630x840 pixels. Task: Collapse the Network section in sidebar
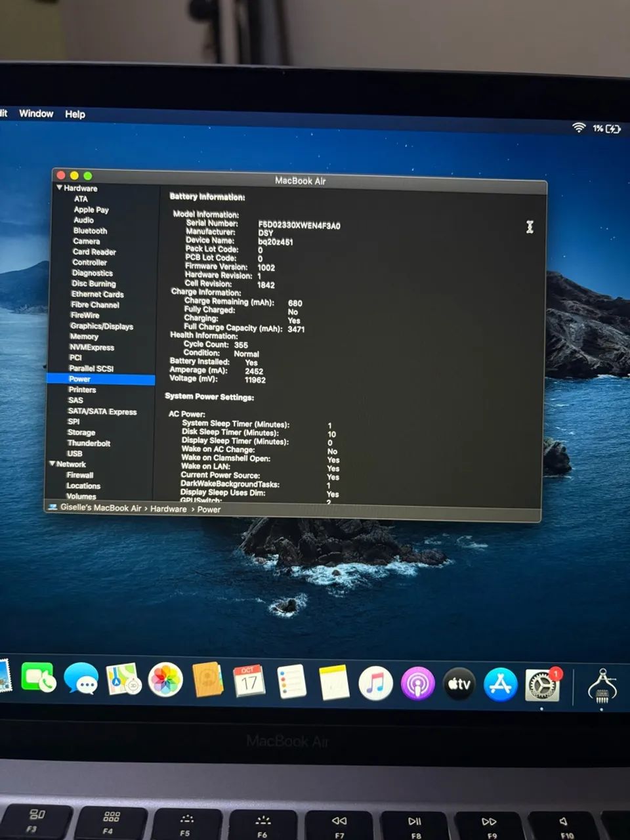pyautogui.click(x=52, y=464)
